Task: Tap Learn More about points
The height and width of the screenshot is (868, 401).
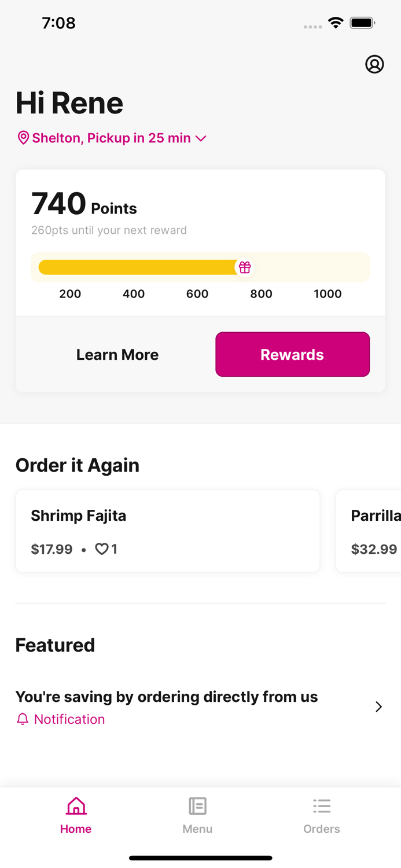Action: click(x=117, y=354)
